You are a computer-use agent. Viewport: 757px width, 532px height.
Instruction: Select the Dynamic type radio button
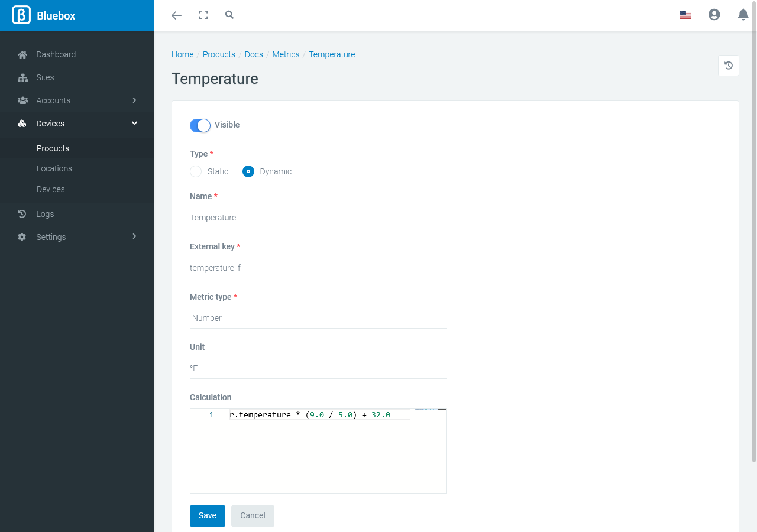pyautogui.click(x=248, y=171)
